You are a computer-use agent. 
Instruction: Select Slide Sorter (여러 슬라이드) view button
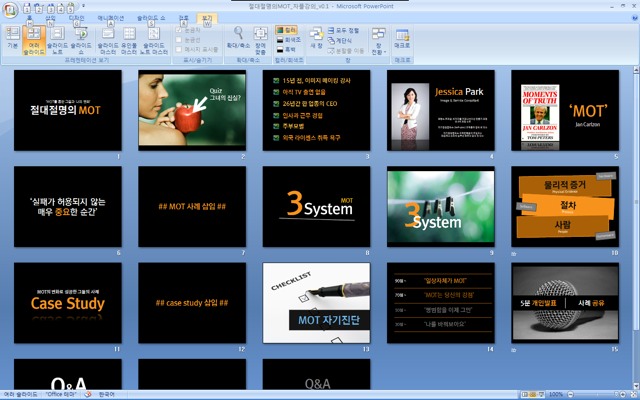click(x=34, y=40)
